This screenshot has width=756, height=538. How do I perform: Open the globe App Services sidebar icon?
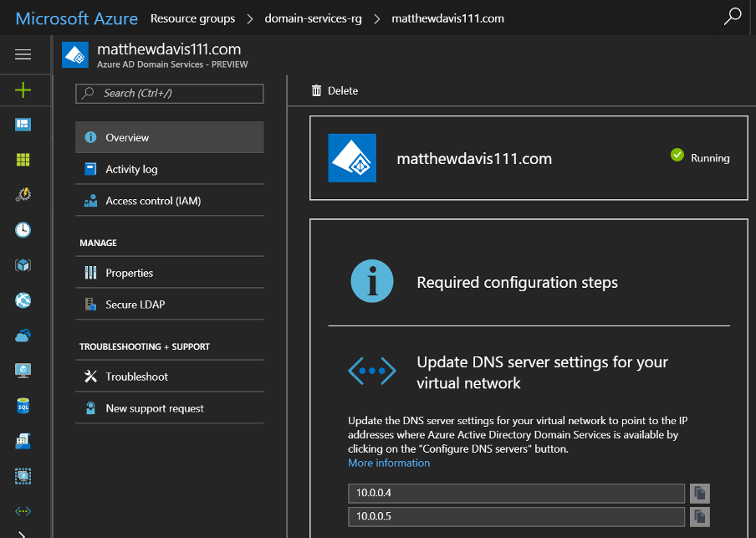pos(23,300)
